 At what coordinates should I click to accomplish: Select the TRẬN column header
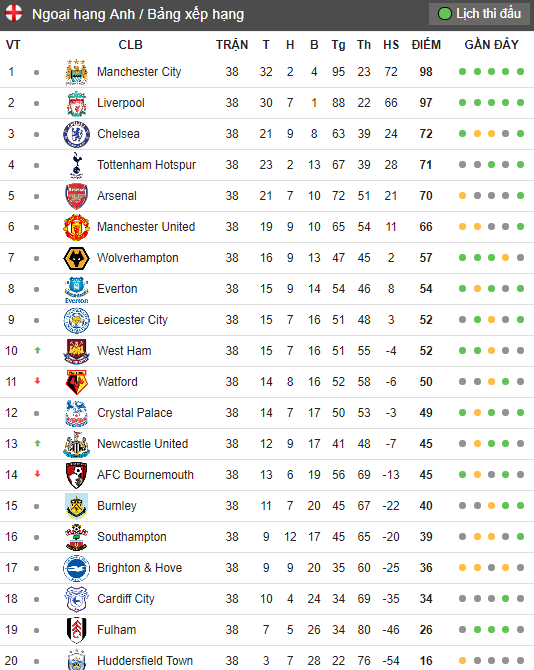232,45
